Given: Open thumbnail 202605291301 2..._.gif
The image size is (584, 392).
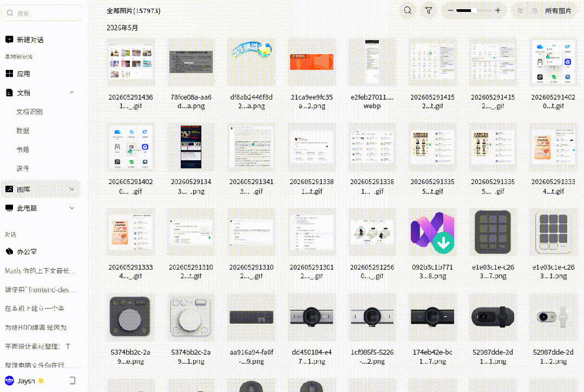Looking at the screenshot, I should point(312,232).
